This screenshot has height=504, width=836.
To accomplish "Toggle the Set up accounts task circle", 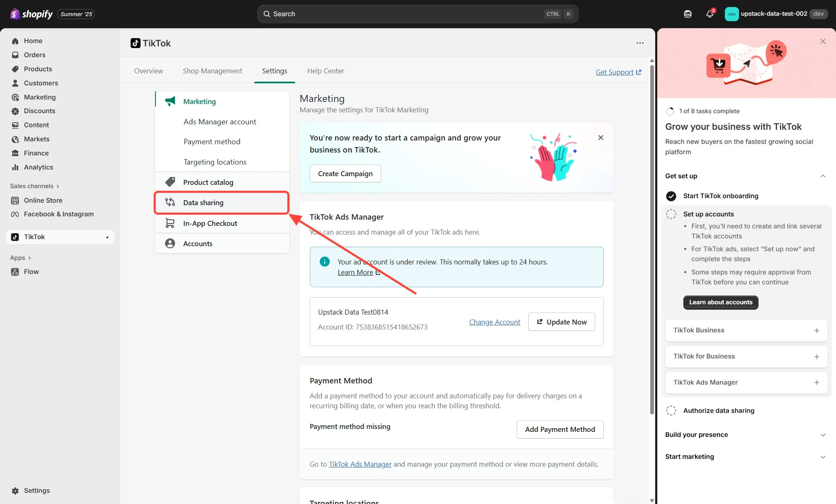I will (671, 214).
